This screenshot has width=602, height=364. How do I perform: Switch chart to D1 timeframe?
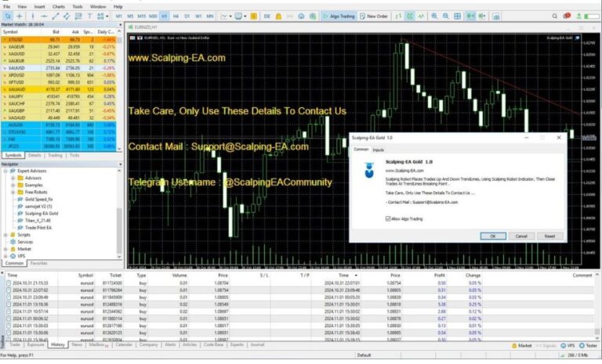click(x=187, y=16)
